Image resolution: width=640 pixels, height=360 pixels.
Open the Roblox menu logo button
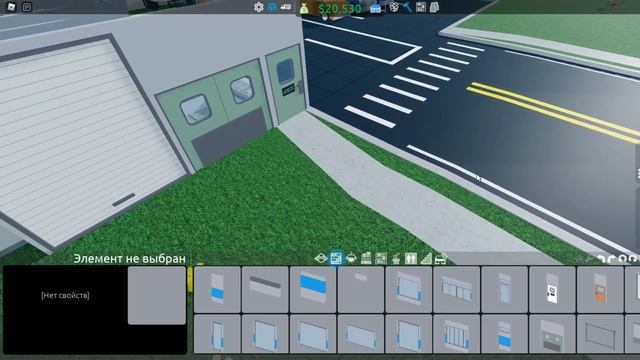coord(11,7)
